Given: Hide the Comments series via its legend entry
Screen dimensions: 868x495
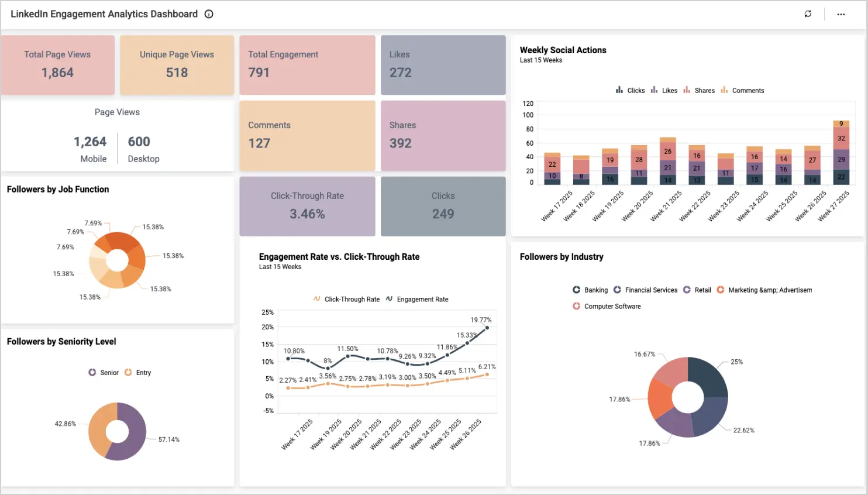Looking at the screenshot, I should [x=724, y=90].
